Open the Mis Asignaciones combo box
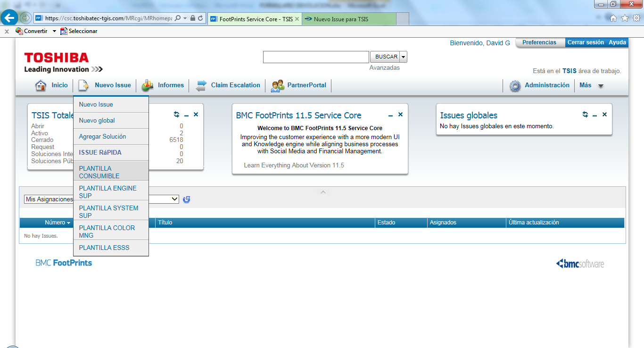Image resolution: width=644 pixels, height=348 pixels. point(175,199)
